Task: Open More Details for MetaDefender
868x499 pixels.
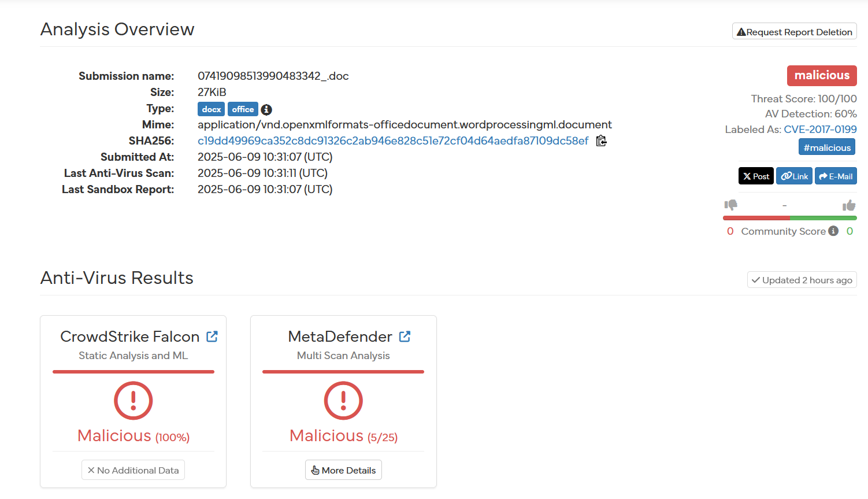Action: click(x=343, y=470)
